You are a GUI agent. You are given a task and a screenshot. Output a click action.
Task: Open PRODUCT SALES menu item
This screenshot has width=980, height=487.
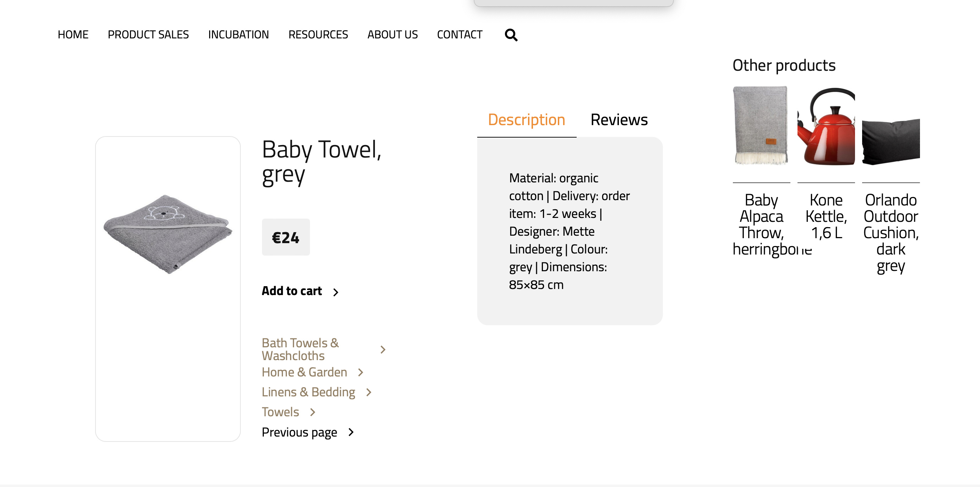148,34
